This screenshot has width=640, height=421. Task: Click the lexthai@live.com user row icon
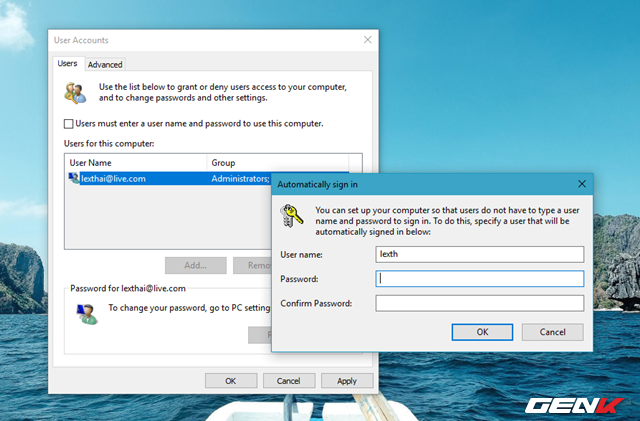(x=74, y=178)
